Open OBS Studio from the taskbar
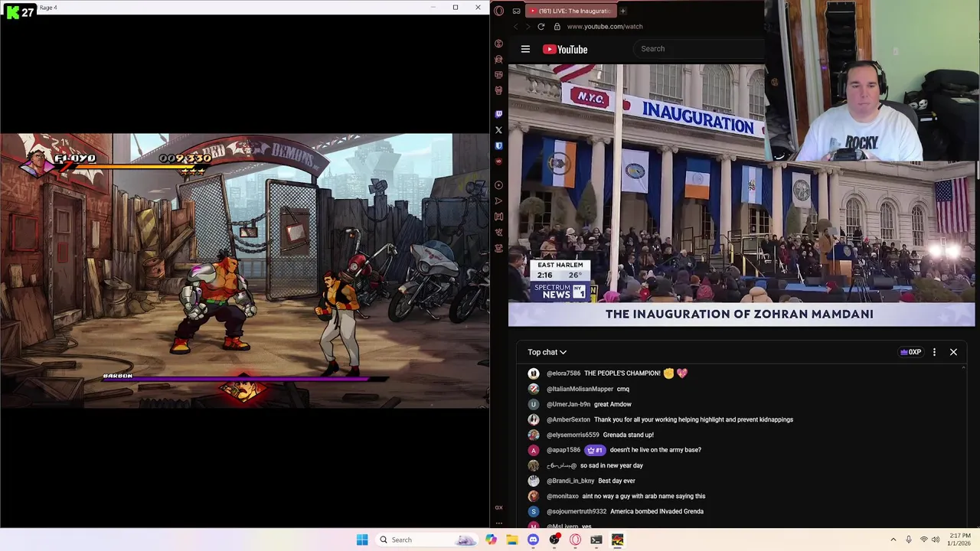 pyautogui.click(x=554, y=540)
